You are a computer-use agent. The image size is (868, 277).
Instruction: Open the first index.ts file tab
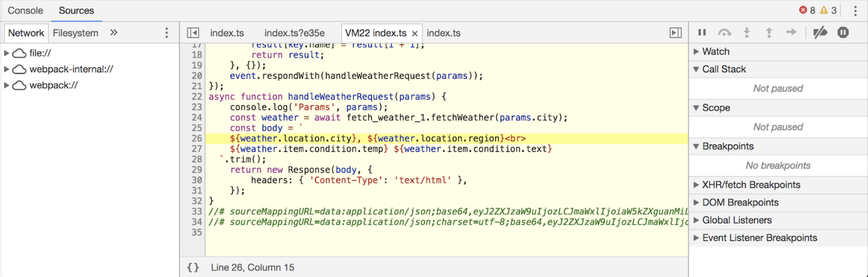coord(227,33)
